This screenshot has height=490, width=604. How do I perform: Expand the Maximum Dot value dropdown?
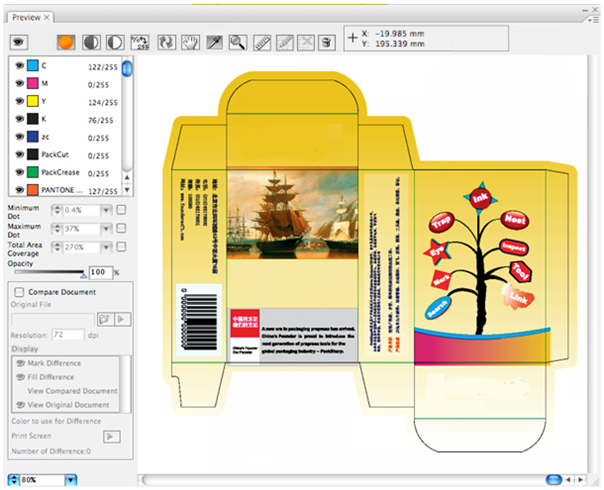(104, 228)
